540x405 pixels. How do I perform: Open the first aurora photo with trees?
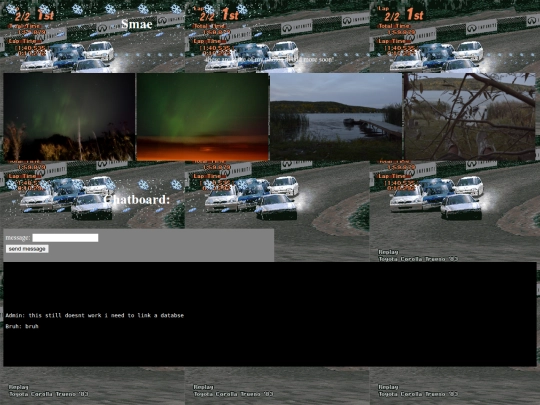(x=69, y=117)
